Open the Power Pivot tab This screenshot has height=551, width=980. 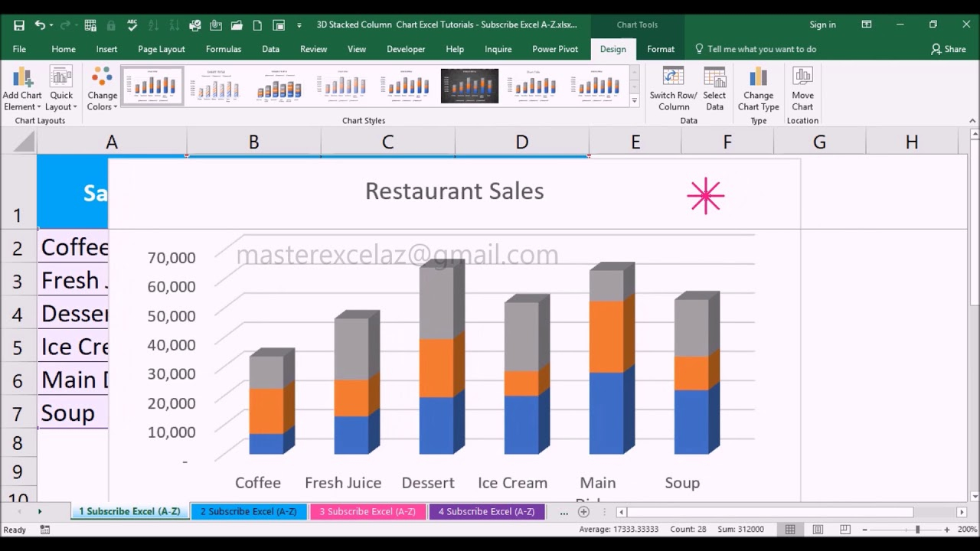pyautogui.click(x=555, y=49)
